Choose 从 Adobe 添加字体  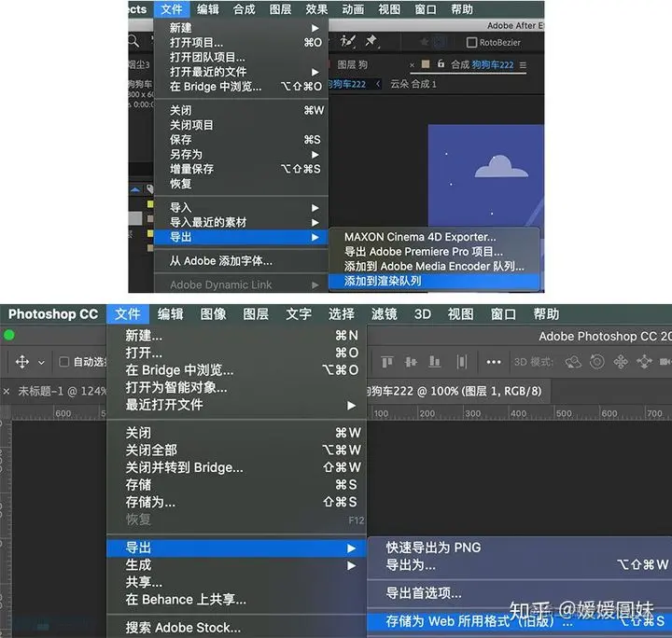coord(241,261)
